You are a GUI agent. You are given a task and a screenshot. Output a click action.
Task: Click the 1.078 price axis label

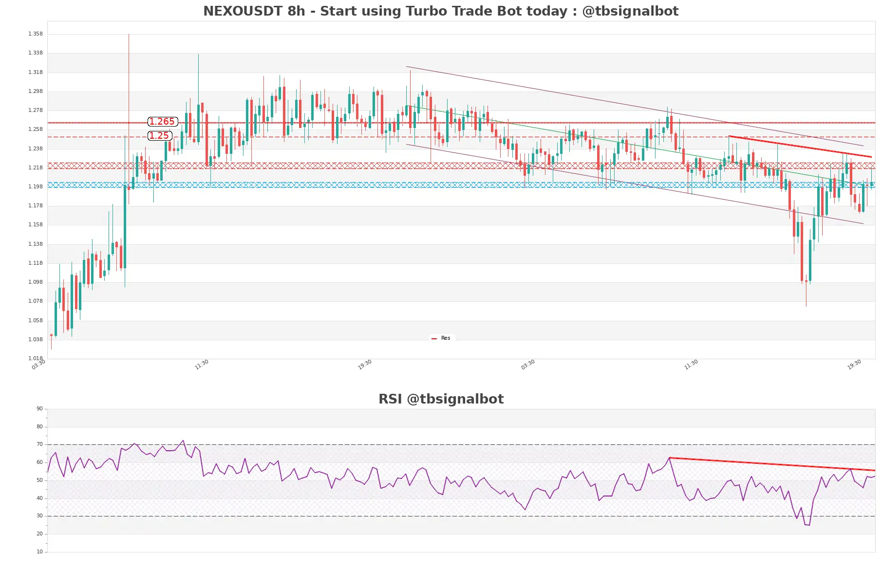click(x=36, y=301)
